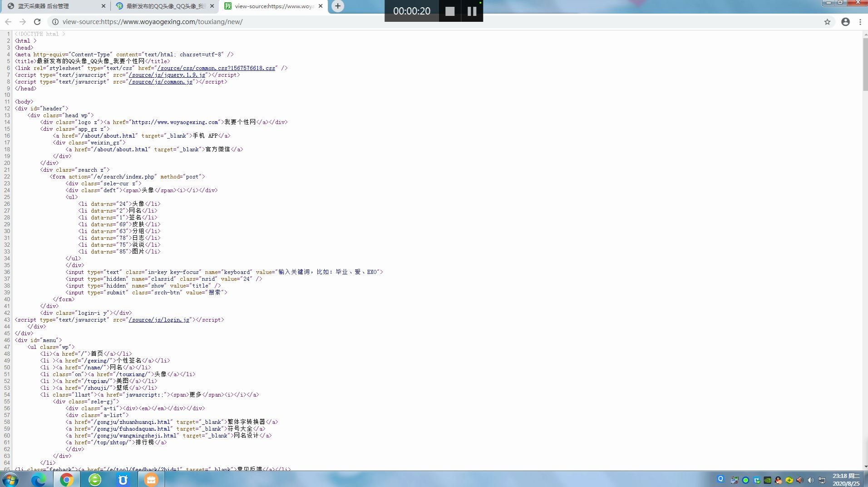Click the DOCTYPE html text on line 1
The image size is (868, 487).
click(x=39, y=34)
